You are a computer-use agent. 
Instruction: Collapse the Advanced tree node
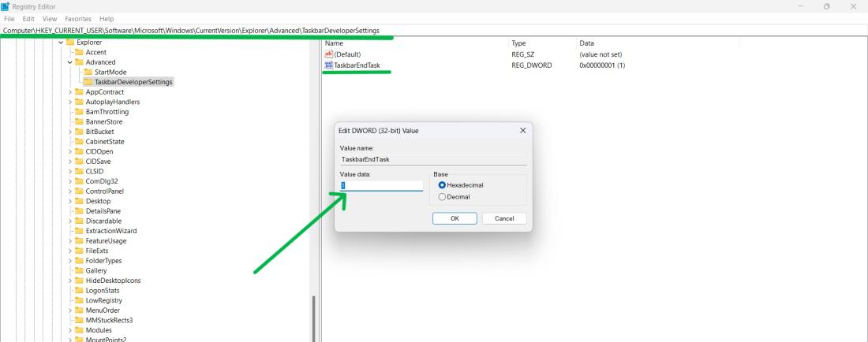click(x=70, y=62)
